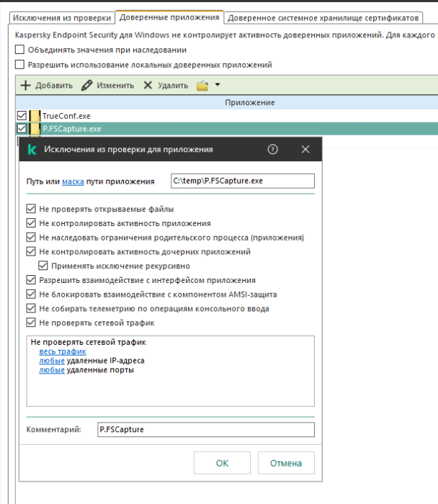Close the Исключения из проверки dialog

(x=305, y=149)
